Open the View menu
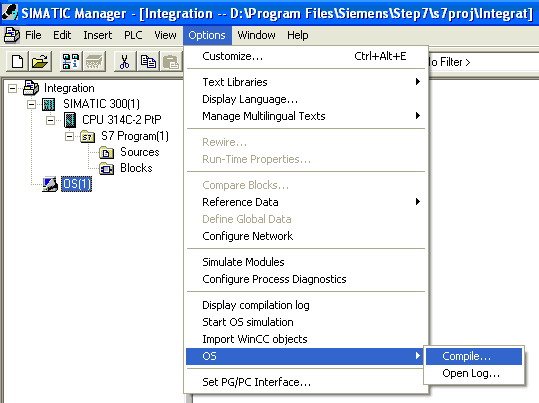The image size is (539, 403). pos(165,35)
